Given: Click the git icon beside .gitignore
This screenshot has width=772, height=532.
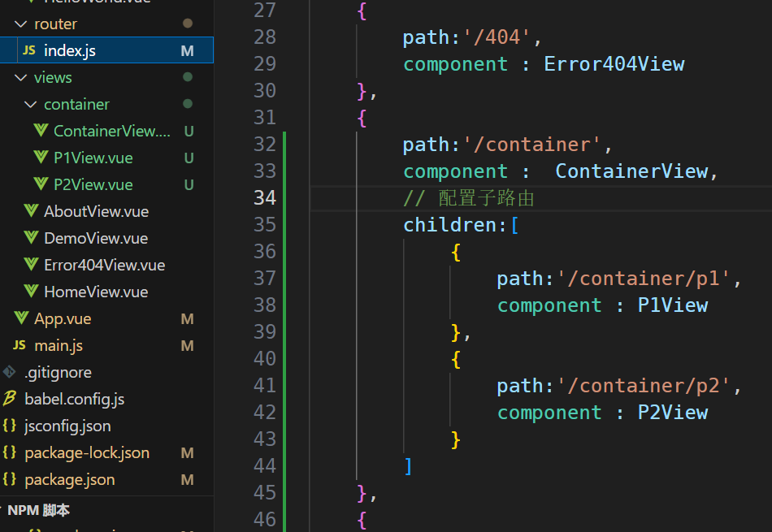Looking at the screenshot, I should point(10,372).
